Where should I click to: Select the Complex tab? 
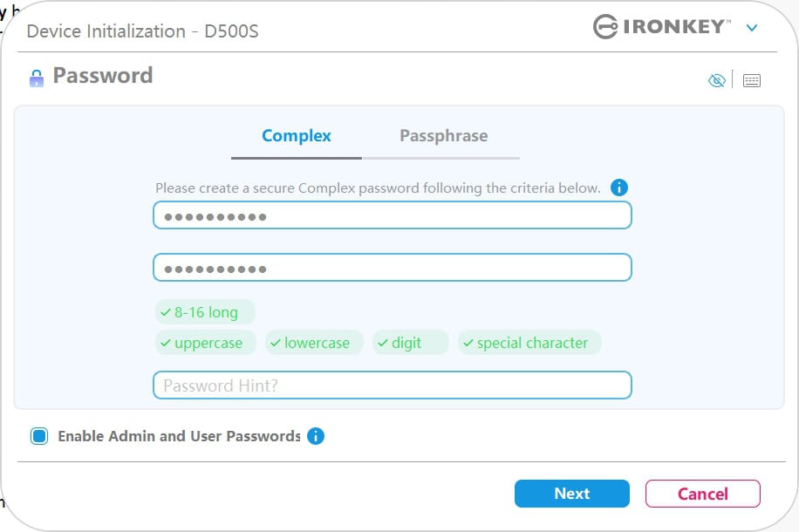[297, 136]
